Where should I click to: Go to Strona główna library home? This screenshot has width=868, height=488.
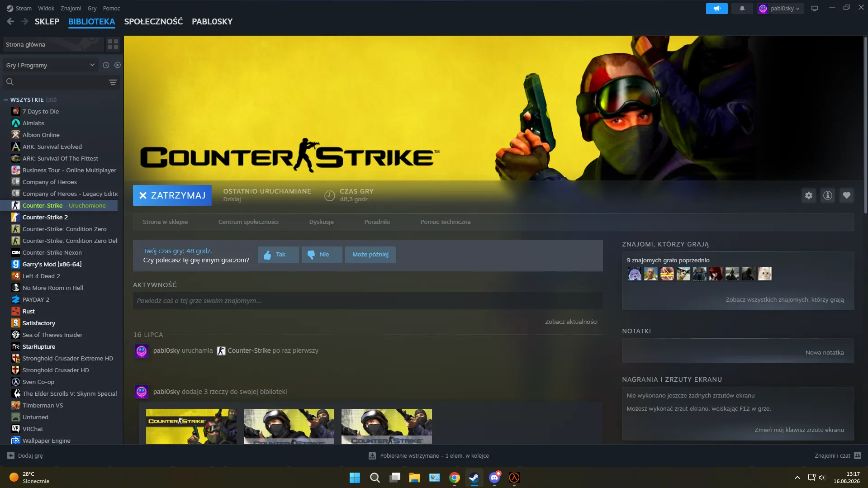[53, 44]
